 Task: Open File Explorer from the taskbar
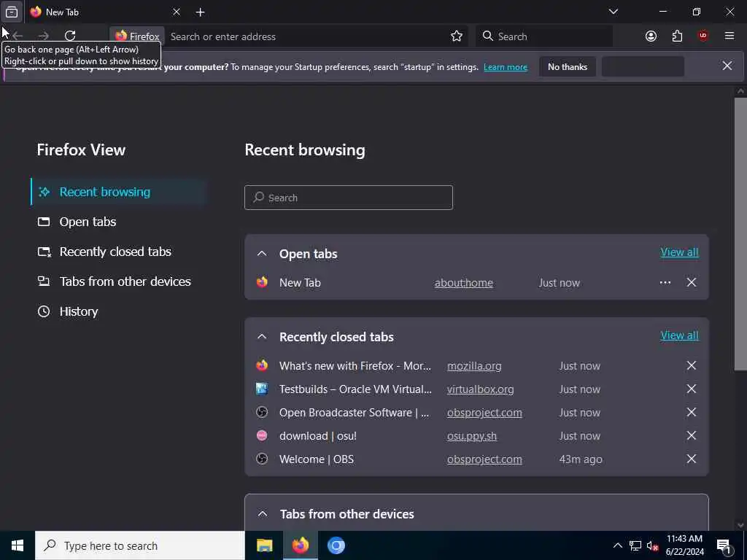point(264,545)
